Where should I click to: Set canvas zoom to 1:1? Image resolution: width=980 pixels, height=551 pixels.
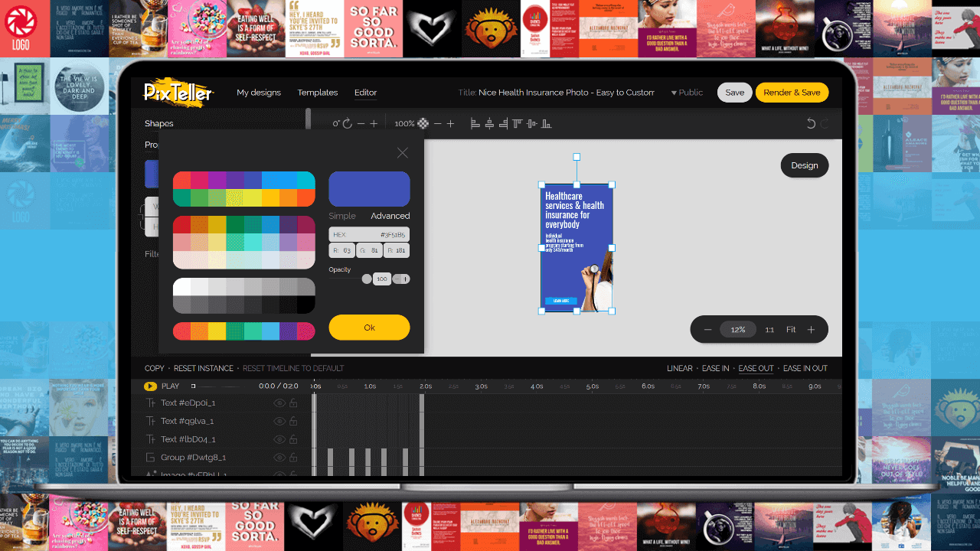click(769, 330)
